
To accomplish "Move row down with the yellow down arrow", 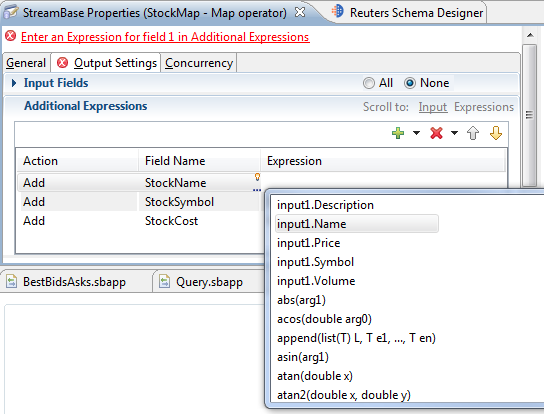I will (496, 133).
